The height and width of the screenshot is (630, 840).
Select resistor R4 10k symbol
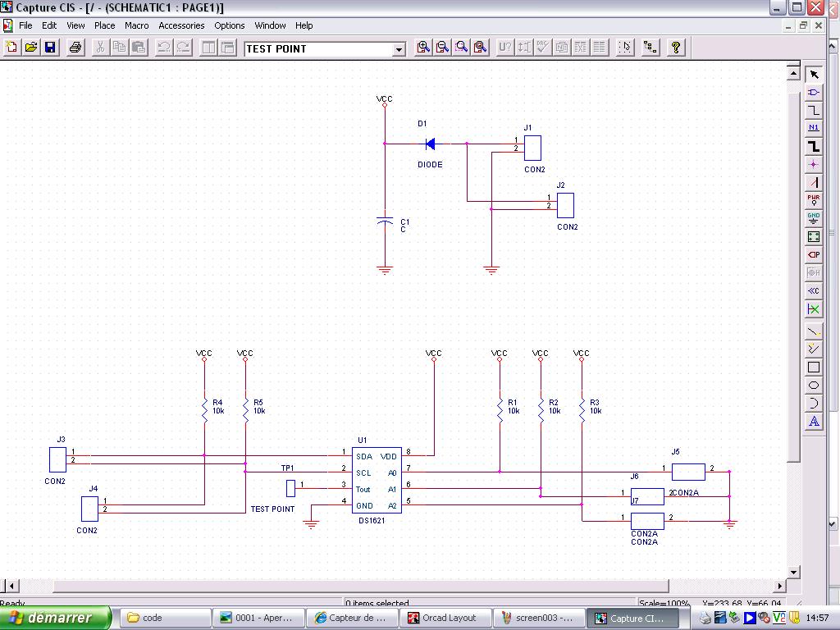click(204, 409)
